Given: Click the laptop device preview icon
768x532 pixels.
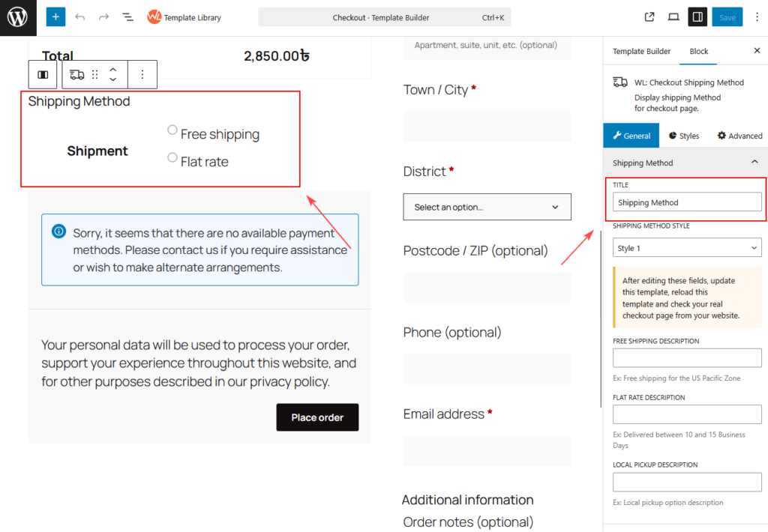Looking at the screenshot, I should [673, 16].
